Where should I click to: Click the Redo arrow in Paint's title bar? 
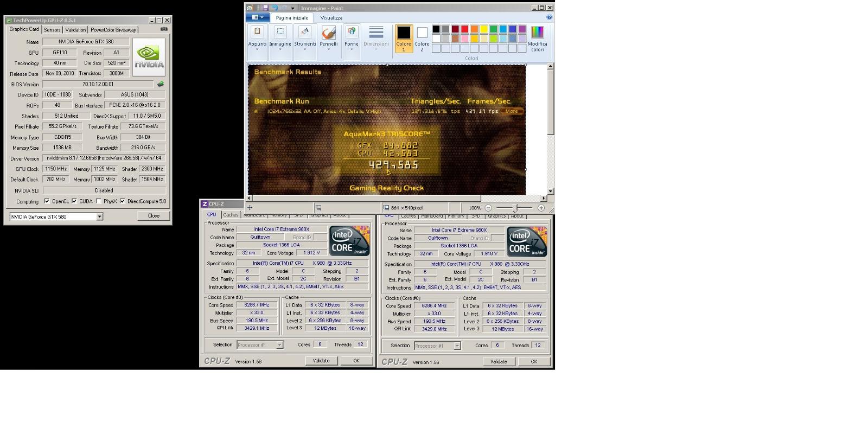(284, 8)
